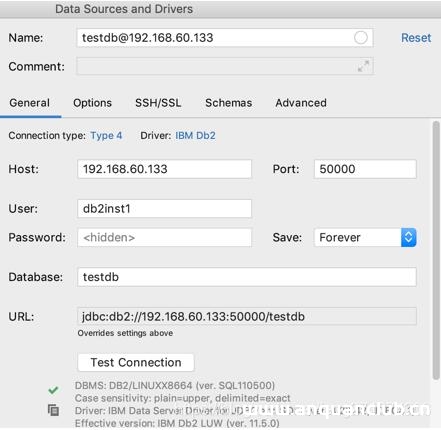Viewport: 441px width, 430px height.
Task: Switch to the General tab
Action: pyautogui.click(x=30, y=103)
